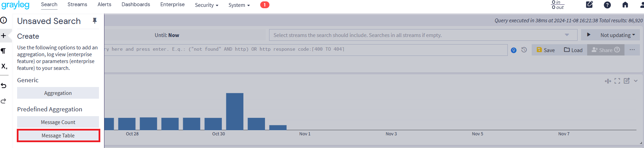The image size is (644, 148).
Task: Open the search query history icon
Action: click(524, 50)
